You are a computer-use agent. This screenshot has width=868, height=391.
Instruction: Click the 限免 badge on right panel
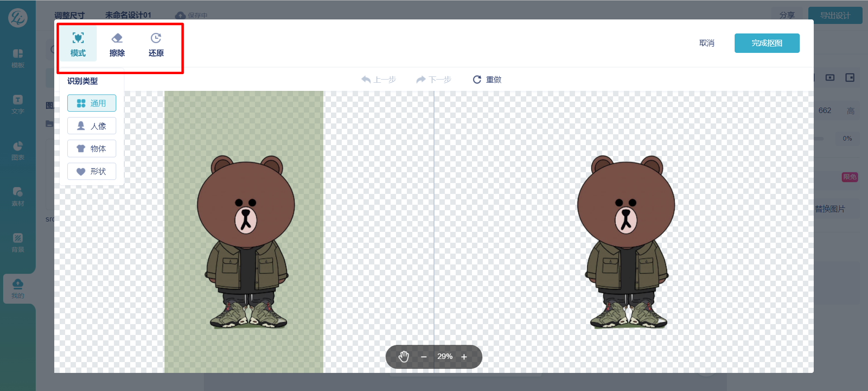(849, 177)
